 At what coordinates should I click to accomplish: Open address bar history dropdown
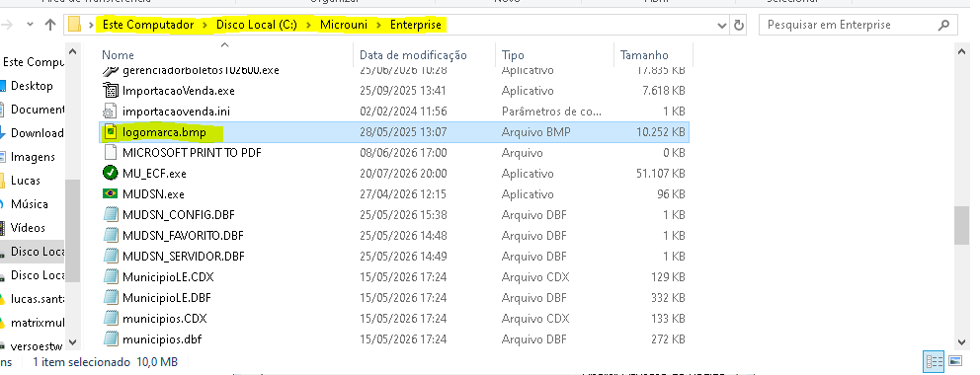click(x=722, y=25)
